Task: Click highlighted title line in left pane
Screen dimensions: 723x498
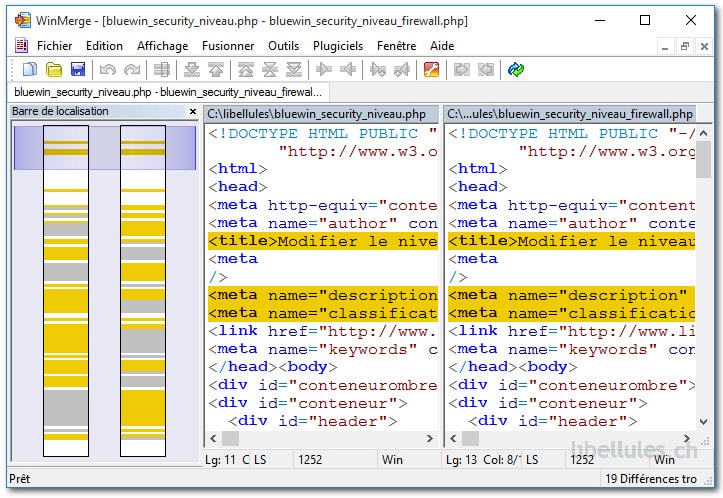Action: [323, 241]
